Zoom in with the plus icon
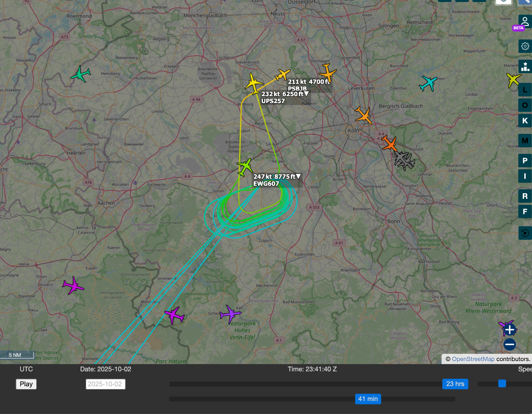Image resolution: width=532 pixels, height=414 pixels. 509,330
